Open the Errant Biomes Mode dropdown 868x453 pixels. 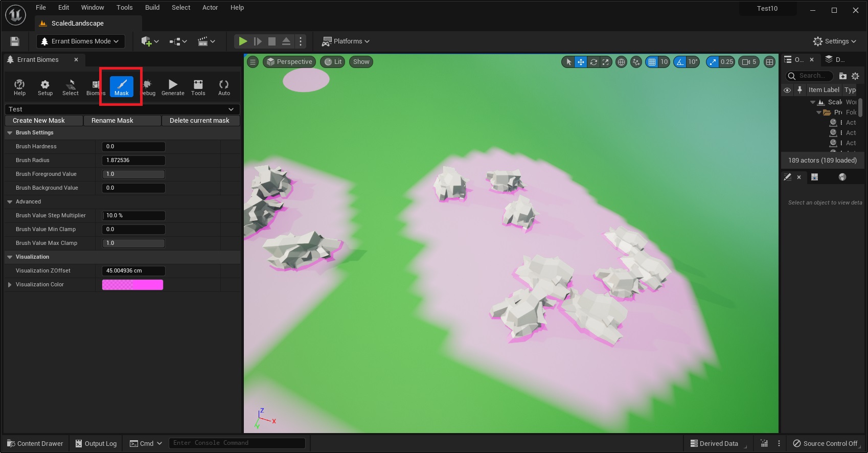click(81, 41)
